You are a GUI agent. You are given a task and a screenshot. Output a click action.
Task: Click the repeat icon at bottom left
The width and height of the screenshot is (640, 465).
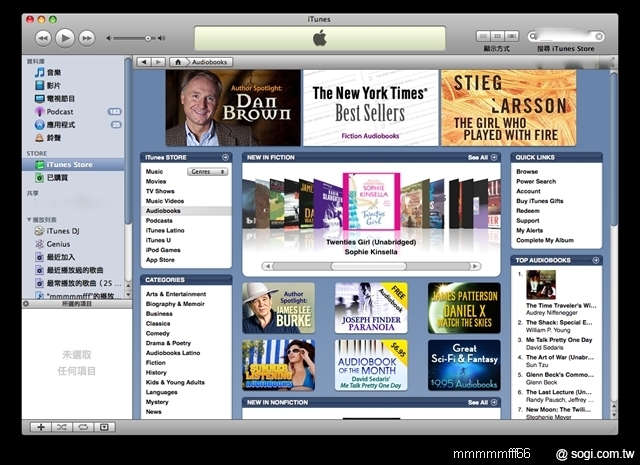coord(83,427)
